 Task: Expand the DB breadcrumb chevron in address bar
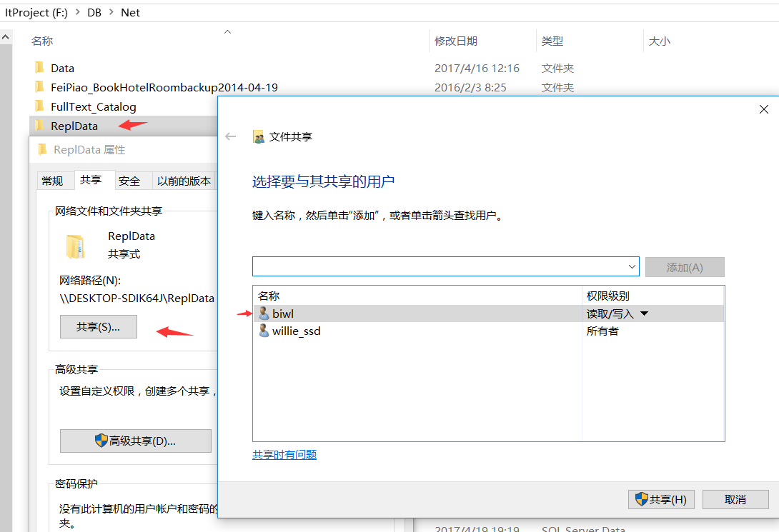point(111,13)
